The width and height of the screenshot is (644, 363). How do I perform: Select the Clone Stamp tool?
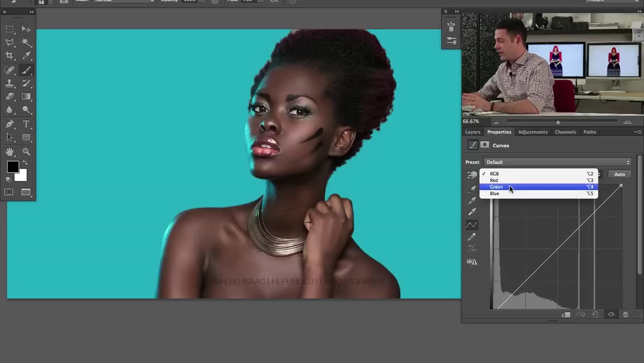[10, 83]
